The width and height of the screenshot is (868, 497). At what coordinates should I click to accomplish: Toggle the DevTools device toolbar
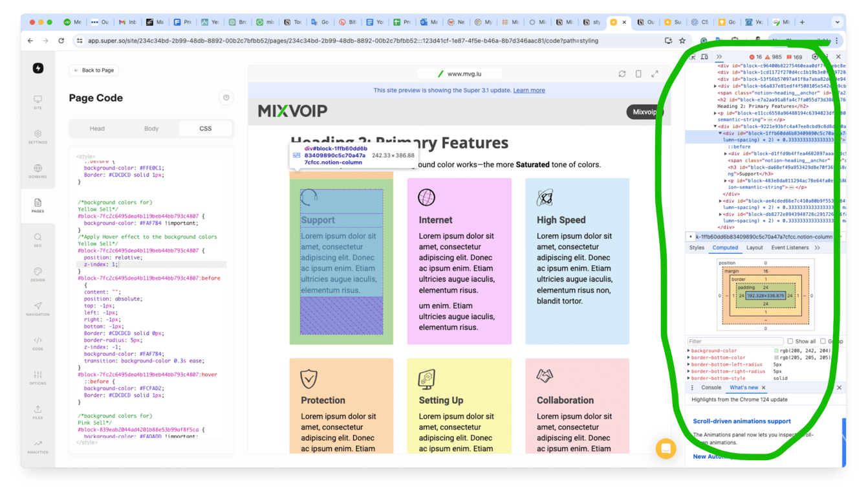(704, 57)
